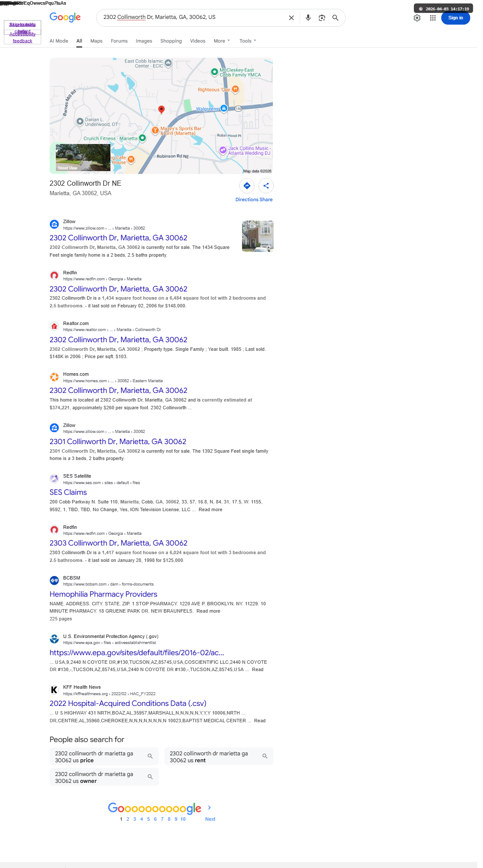483x868 pixels.
Task: Open Google apps grid icon
Action: tap(433, 18)
